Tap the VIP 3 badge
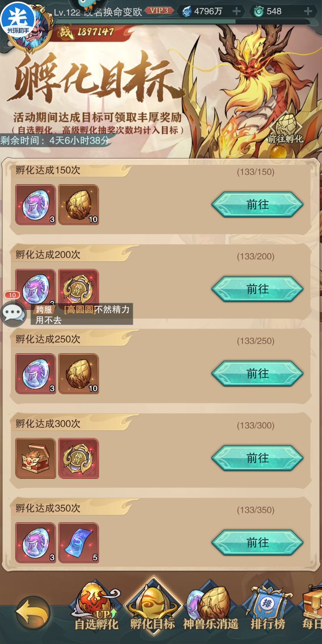 tap(159, 11)
